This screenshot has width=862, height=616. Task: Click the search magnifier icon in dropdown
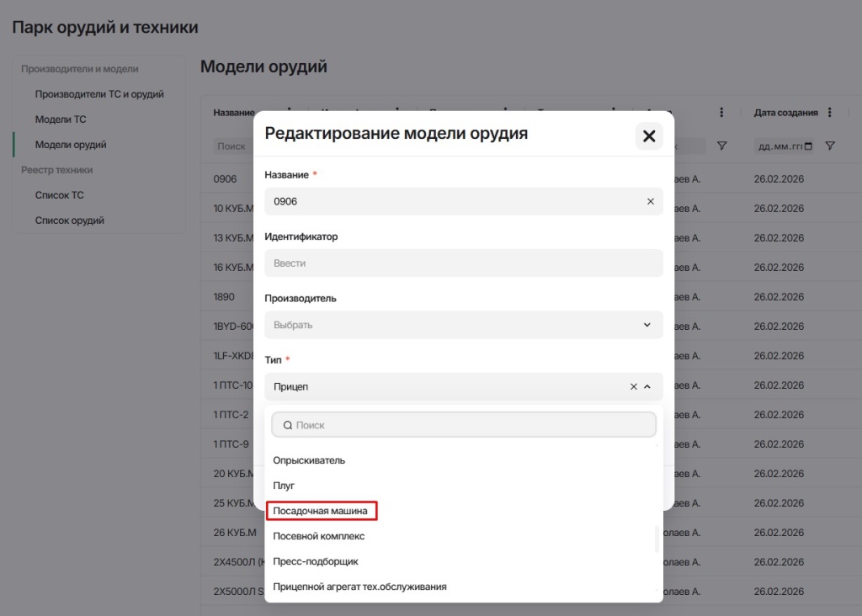(x=288, y=425)
